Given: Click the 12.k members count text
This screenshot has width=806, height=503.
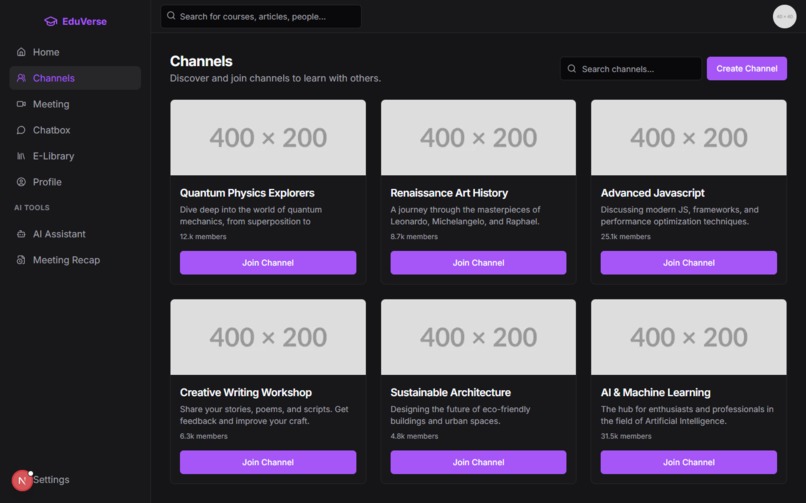Looking at the screenshot, I should [203, 236].
